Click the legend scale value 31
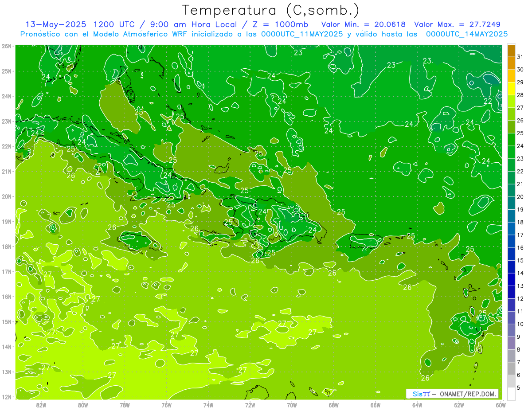 520,56
